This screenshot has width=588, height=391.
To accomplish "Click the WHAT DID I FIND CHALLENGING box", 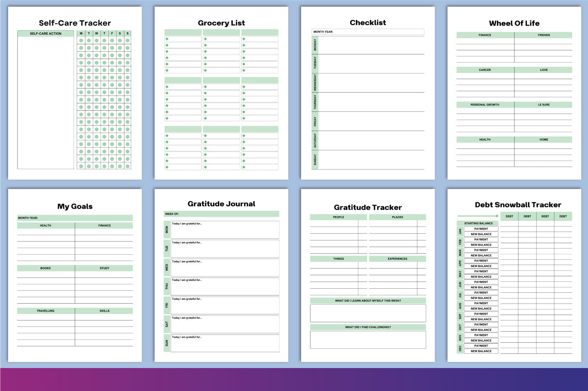I will (x=368, y=340).
